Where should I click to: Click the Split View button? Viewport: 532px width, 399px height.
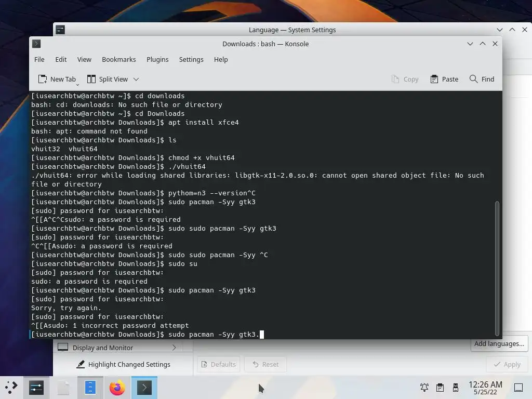(x=108, y=79)
